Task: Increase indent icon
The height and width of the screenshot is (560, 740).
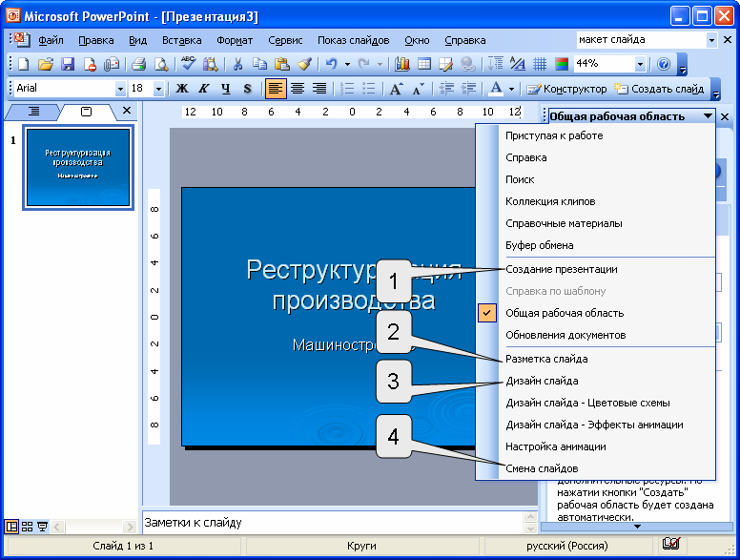Action: pos(468,89)
